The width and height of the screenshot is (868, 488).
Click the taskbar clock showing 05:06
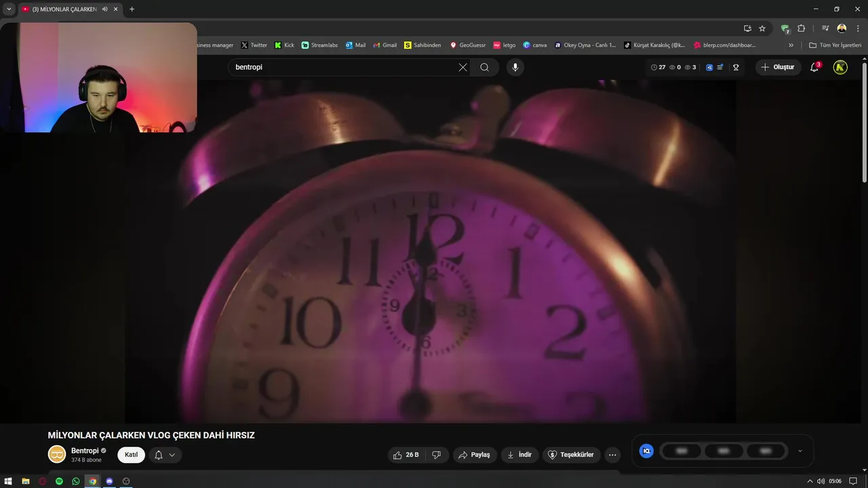coord(835,481)
